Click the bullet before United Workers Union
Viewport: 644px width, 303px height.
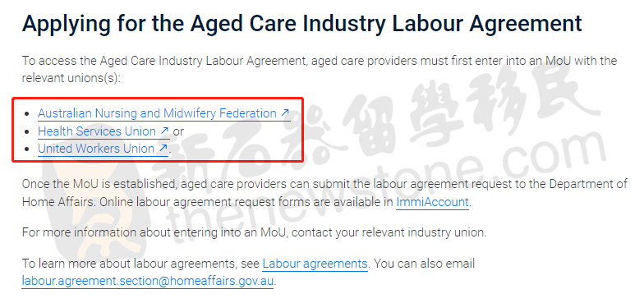coord(27,149)
